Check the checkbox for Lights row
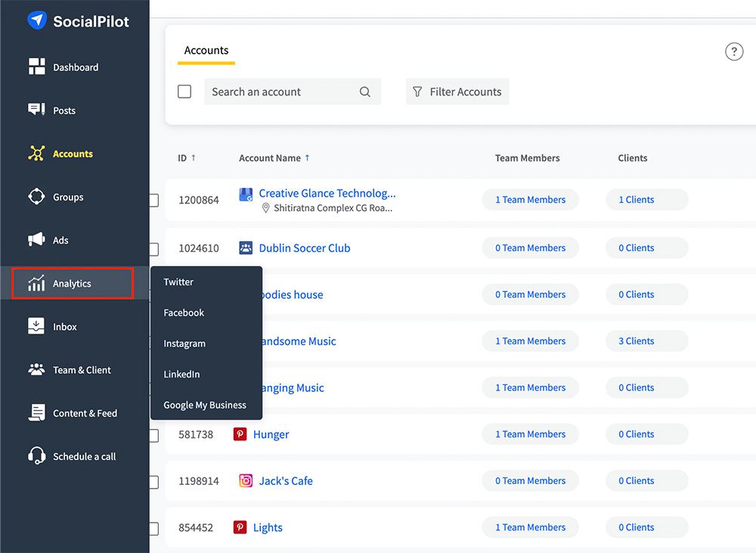Image resolution: width=756 pixels, height=553 pixels. (154, 529)
